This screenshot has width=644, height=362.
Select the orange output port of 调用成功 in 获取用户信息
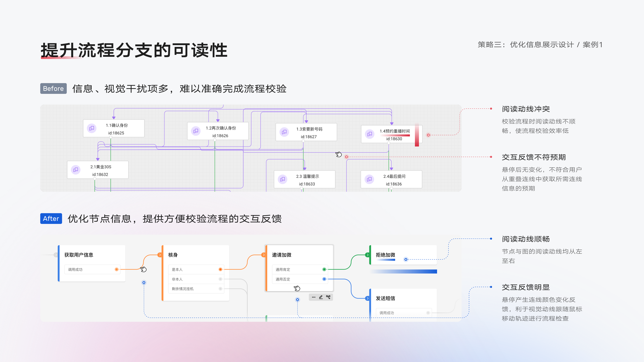(x=117, y=269)
